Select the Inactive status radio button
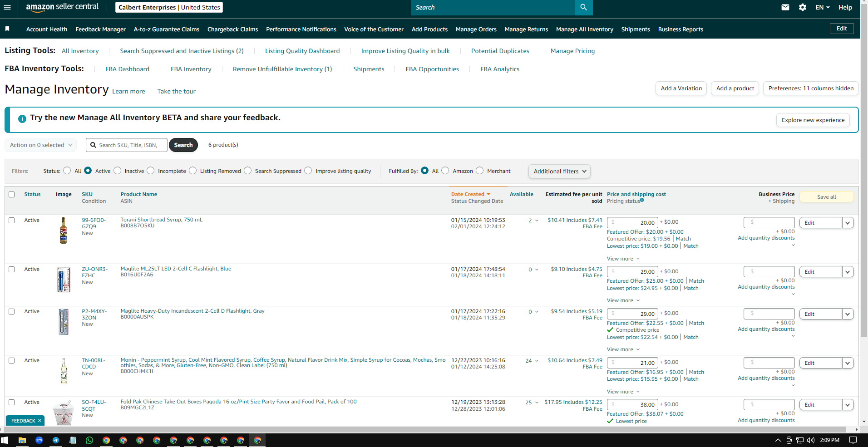 coord(118,171)
